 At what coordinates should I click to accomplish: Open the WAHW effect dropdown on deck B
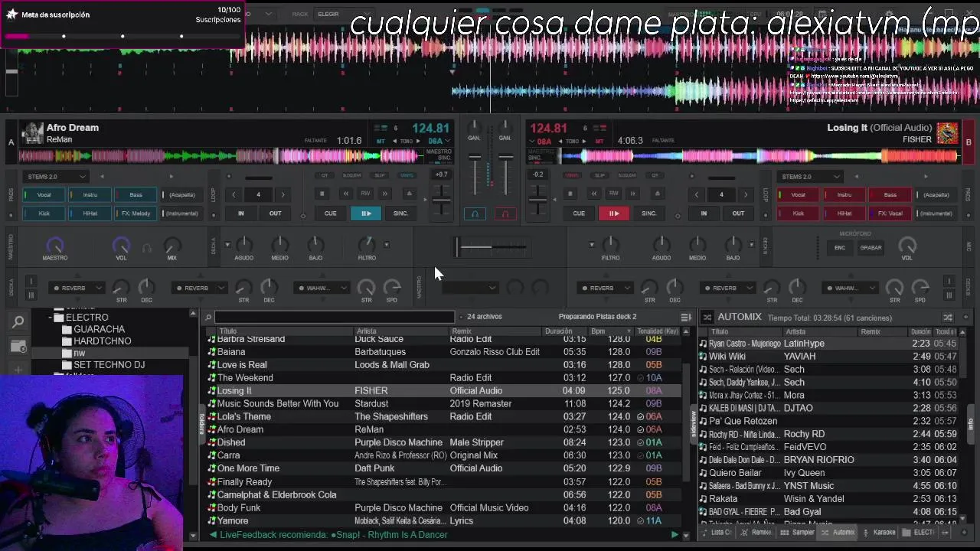[850, 289]
